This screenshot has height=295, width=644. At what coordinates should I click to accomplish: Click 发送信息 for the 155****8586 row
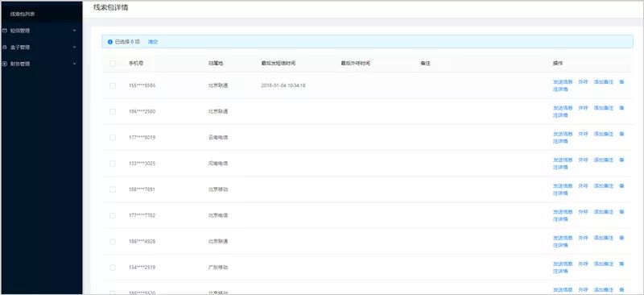click(563, 82)
